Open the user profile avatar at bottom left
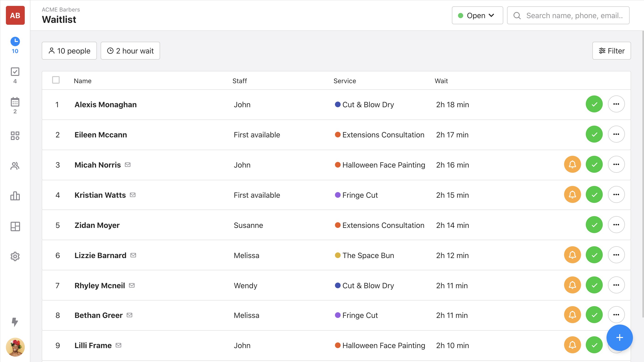The image size is (644, 362). coord(15,347)
